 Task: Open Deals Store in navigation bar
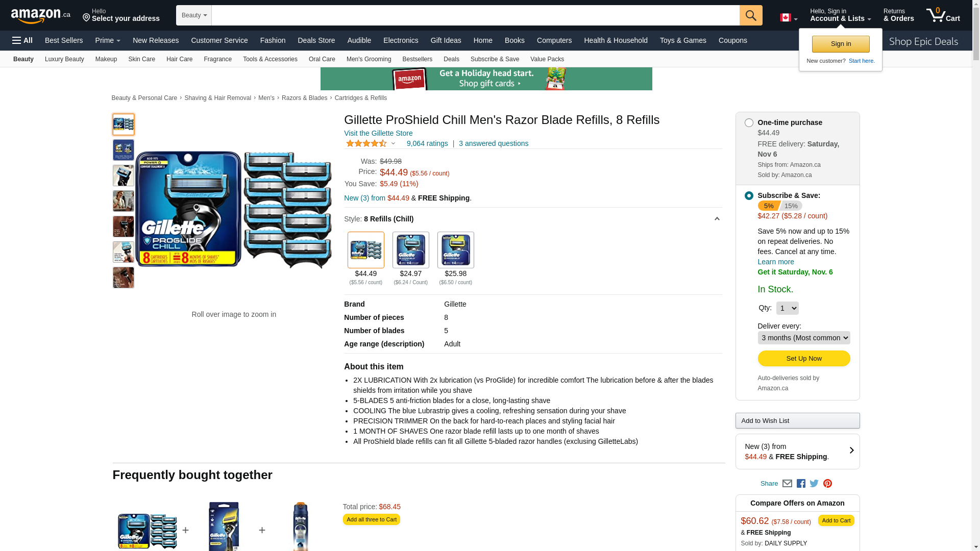pos(316,40)
